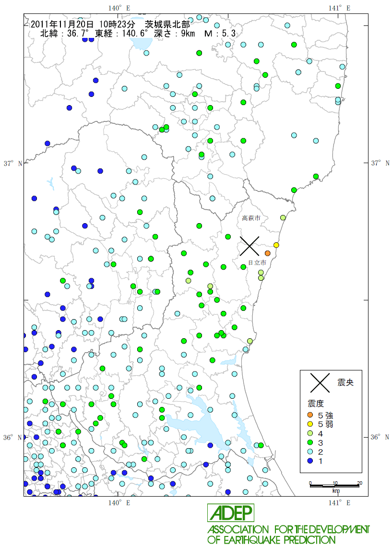Click the 141° E label at the top
The height and width of the screenshot is (547, 392).
tap(339, 8)
